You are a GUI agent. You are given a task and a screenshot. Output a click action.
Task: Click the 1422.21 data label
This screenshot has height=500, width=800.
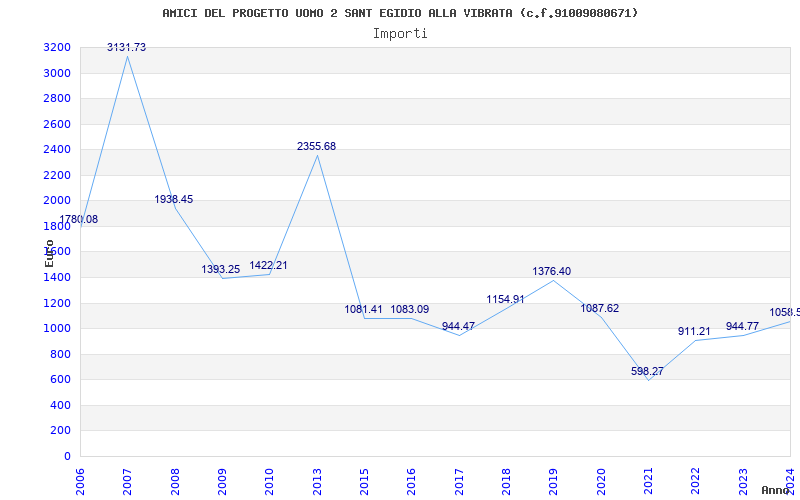point(268,265)
